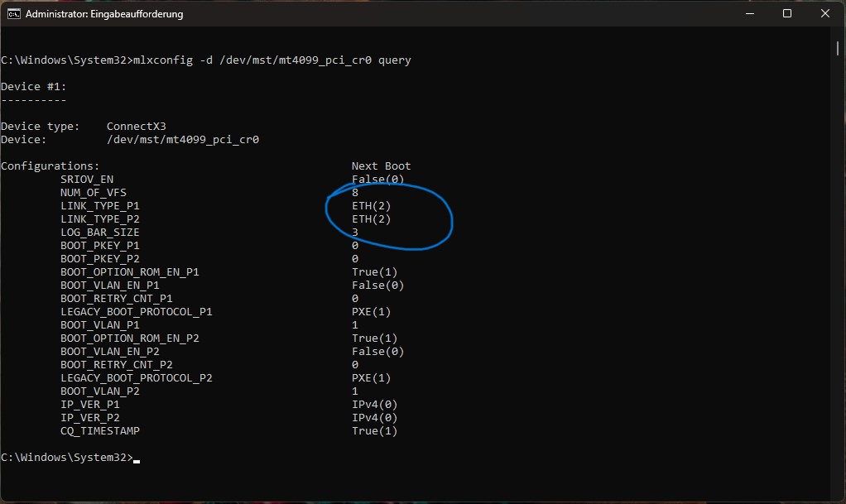Click the True(1) value of BOOT_OPTION_ROM_EN_P2

click(374, 338)
